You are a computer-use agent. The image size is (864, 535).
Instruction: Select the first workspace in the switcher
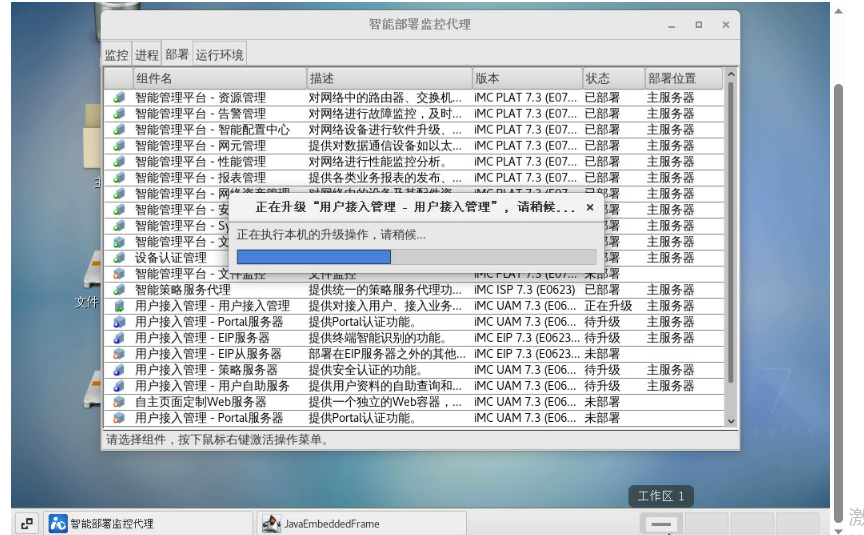[661, 523]
